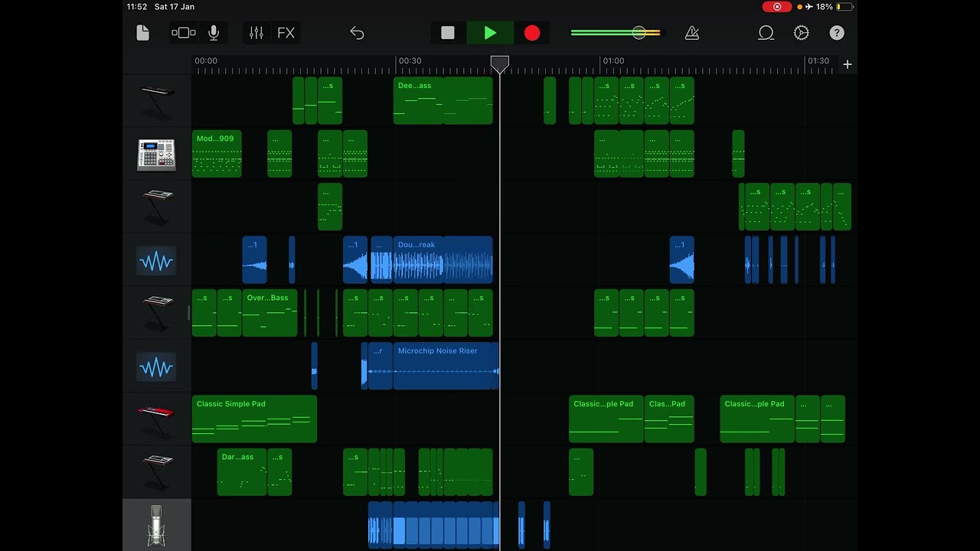Viewport: 980px width, 551px height.
Task: Expand track headers grab handle
Action: [189, 313]
